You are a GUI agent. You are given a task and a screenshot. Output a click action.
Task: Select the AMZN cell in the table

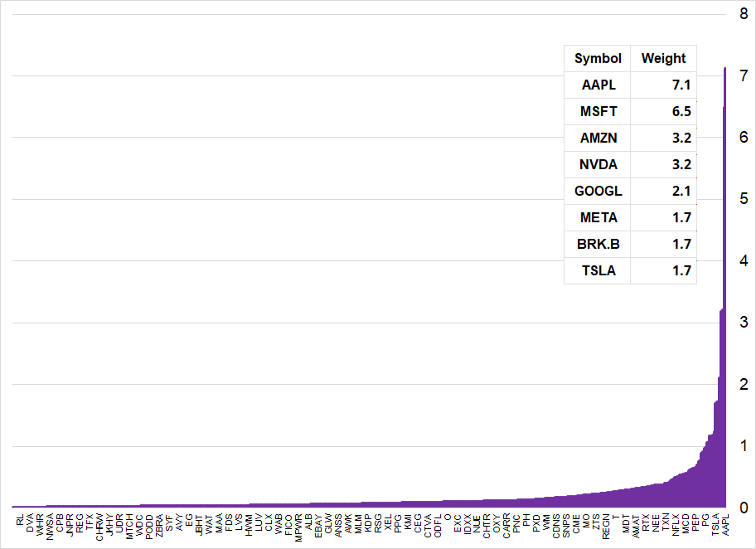pyautogui.click(x=598, y=138)
